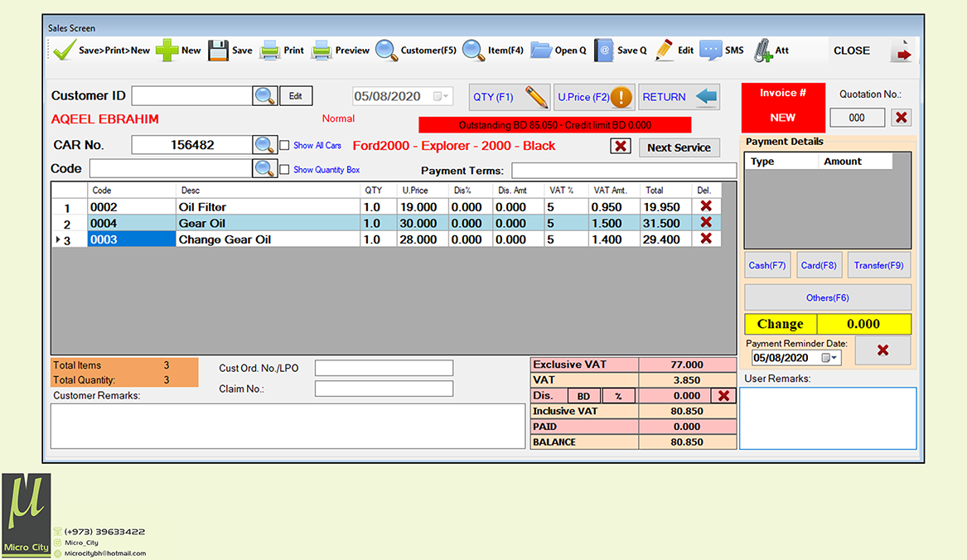This screenshot has width=967, height=560.
Task: Click the Card(F8) payment button
Action: (819, 265)
